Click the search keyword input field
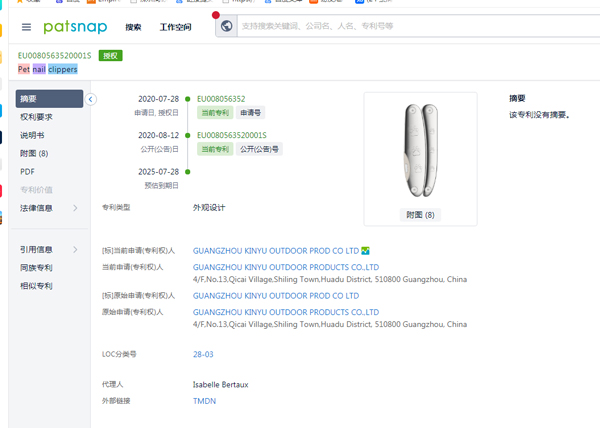The image size is (600, 428). [419, 26]
